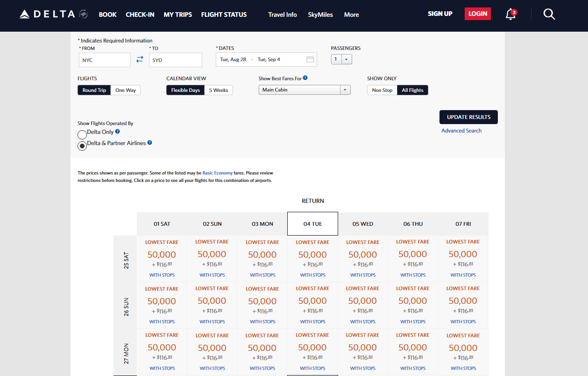The width and height of the screenshot is (588, 376).
Task: Click help icon beside Delta & Partner Airlines
Action: 150,143
